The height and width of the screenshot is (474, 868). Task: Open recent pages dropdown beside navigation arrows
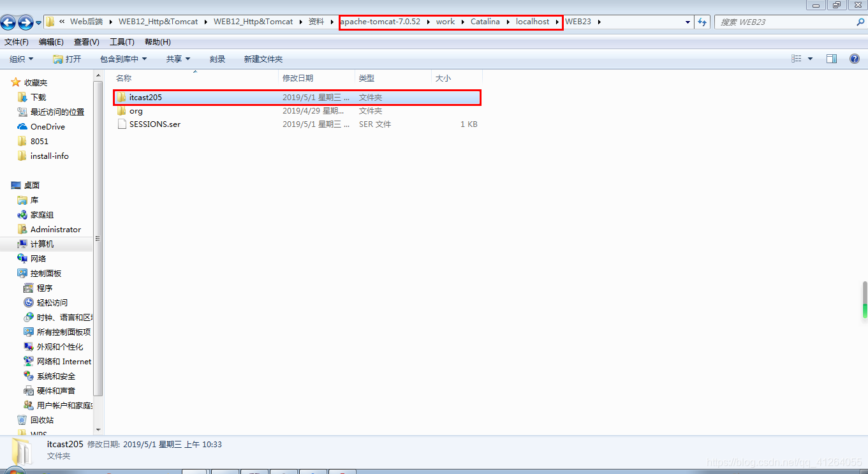pyautogui.click(x=39, y=23)
